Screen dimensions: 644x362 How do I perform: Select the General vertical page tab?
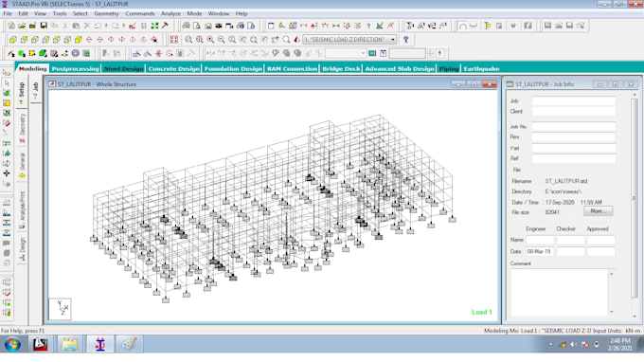[x=22, y=164]
